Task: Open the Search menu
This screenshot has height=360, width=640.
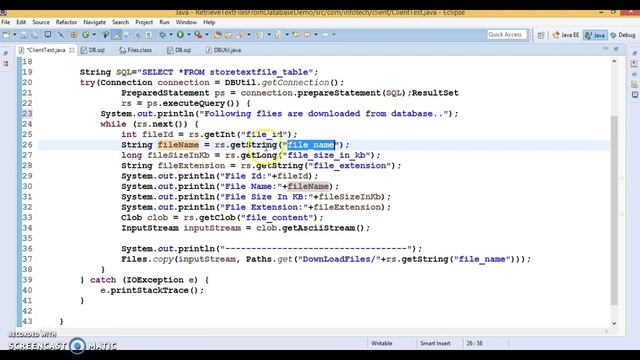Action: [x=120, y=22]
